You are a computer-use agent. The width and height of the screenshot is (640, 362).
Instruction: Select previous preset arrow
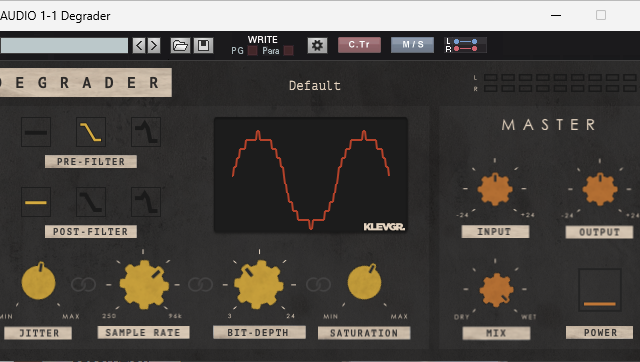coord(139,45)
